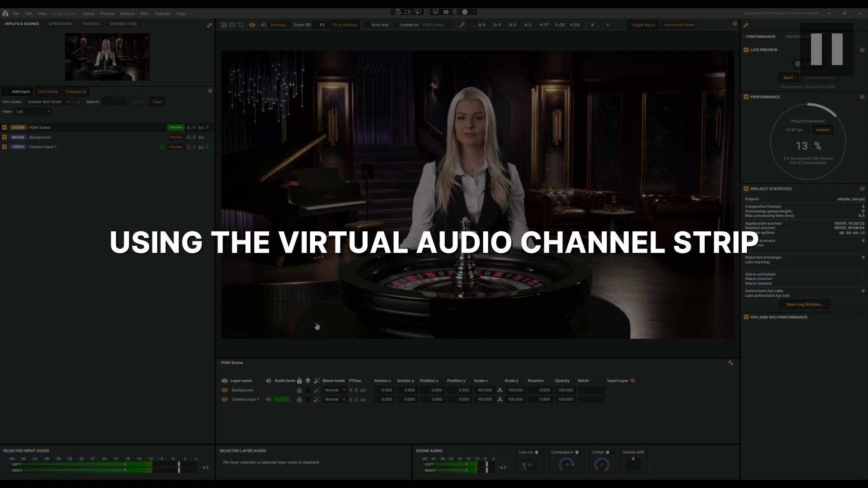Enable the Auto size checkbox
This screenshot has width=868, height=488.
point(367,25)
